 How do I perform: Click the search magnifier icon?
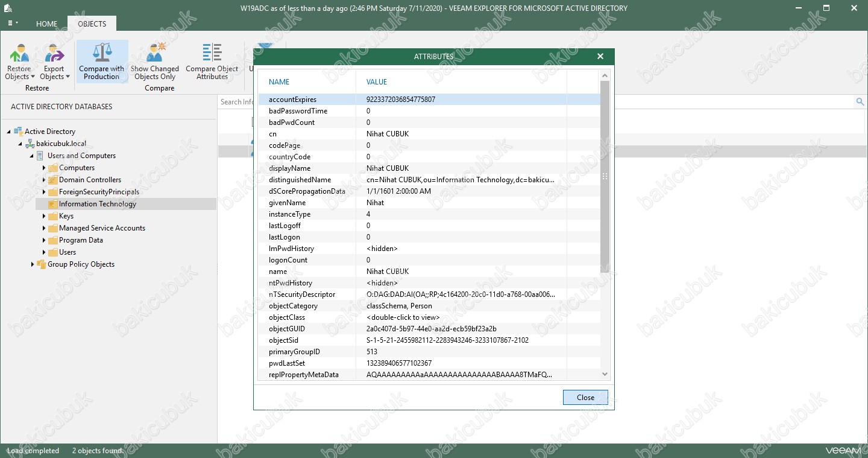coord(860,102)
